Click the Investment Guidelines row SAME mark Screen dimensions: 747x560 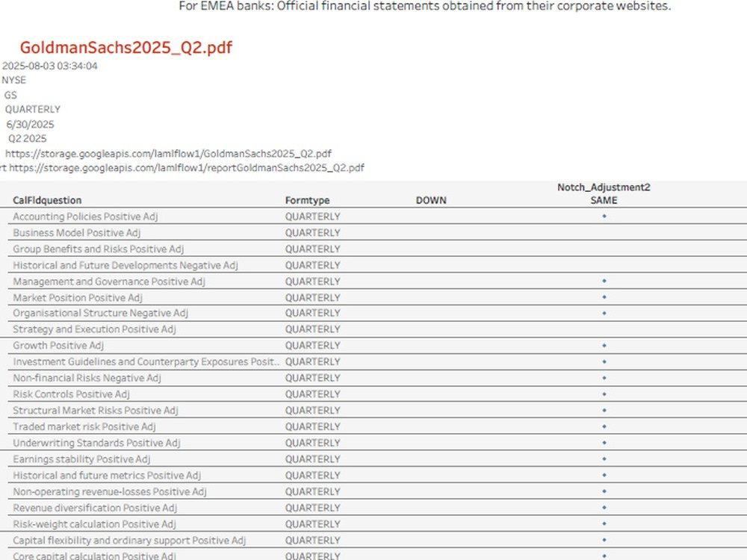(604, 362)
